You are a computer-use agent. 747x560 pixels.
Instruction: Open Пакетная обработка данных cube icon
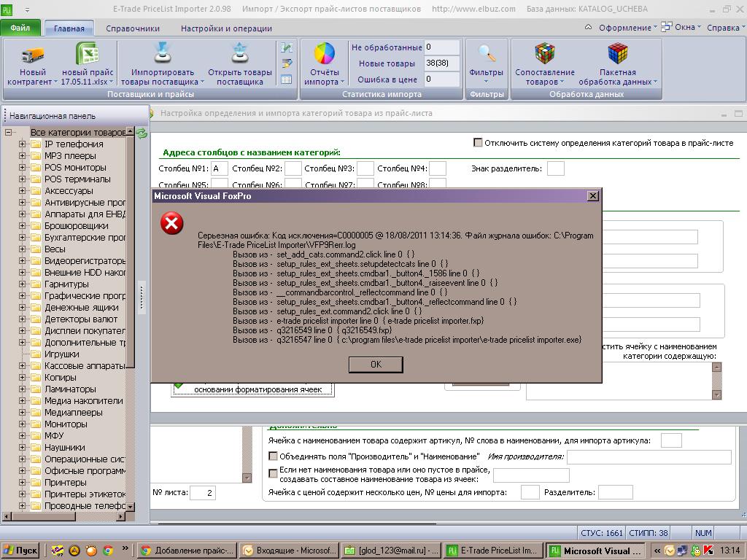click(617, 53)
